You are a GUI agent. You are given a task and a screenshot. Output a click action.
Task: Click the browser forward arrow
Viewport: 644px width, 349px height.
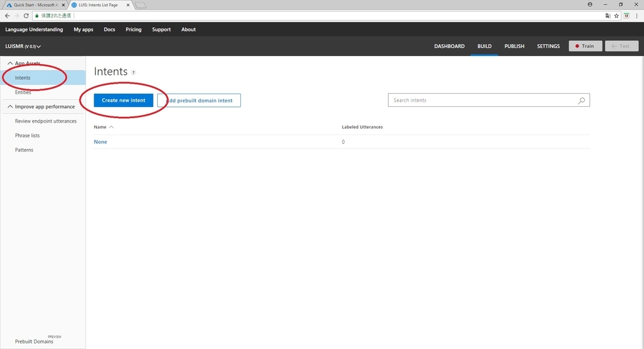17,16
